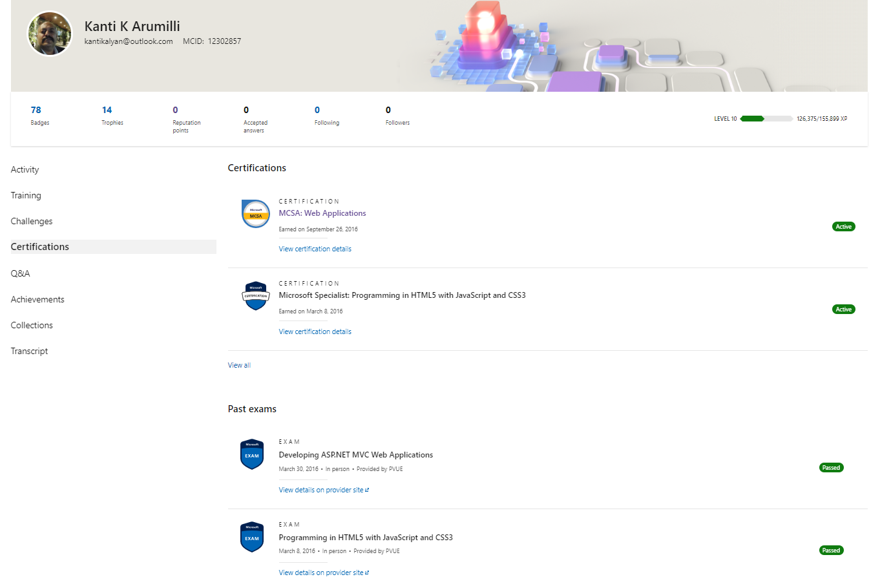Image resolution: width=891 pixels, height=588 pixels.
Task: Open the Activity section in sidebar
Action: coord(25,169)
